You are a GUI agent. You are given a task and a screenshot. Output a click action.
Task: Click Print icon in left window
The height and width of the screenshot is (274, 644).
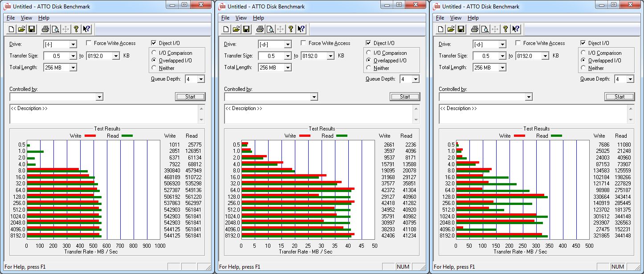coord(45,29)
